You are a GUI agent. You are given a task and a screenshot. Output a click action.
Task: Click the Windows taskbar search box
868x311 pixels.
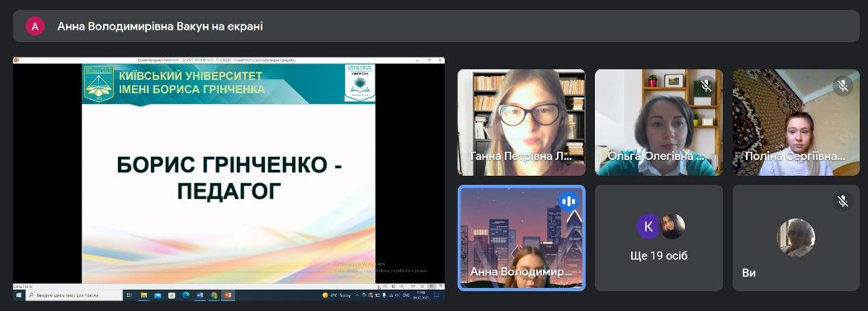(74, 295)
